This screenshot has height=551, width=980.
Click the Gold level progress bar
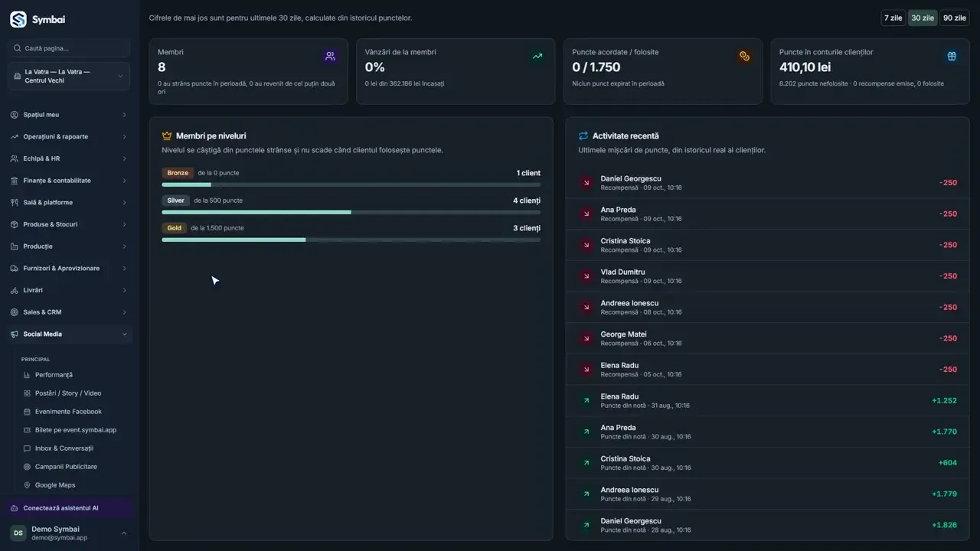tap(351, 240)
